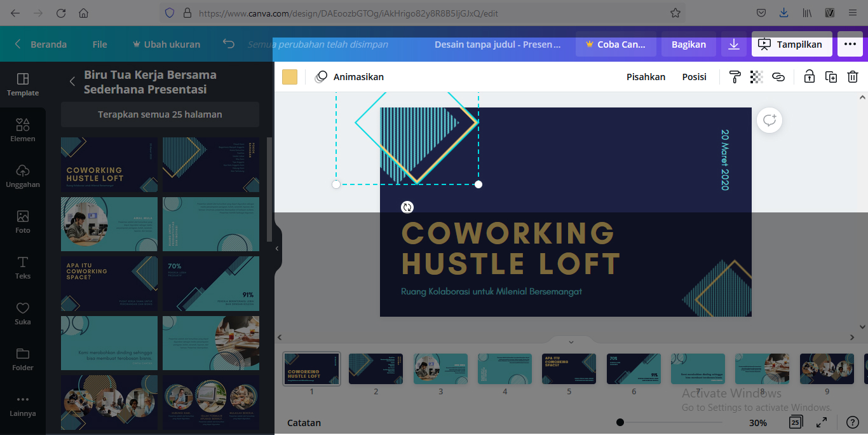Viewport: 868px width, 435px height.
Task: Open the Teks panel
Action: coord(23,266)
